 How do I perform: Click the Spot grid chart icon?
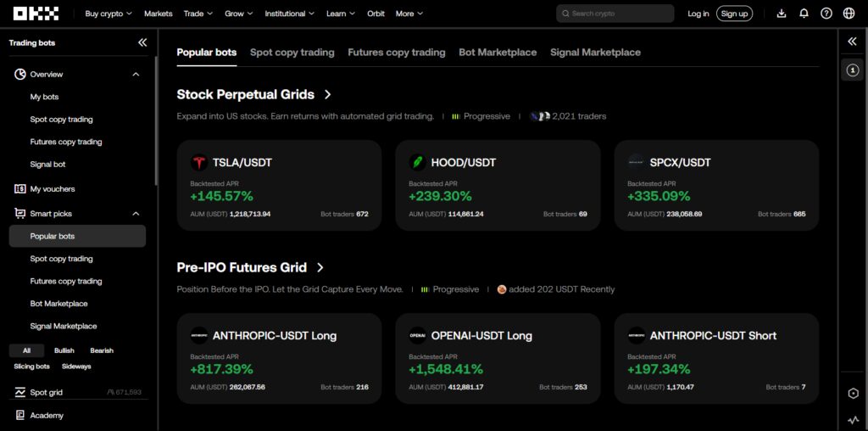click(x=20, y=392)
